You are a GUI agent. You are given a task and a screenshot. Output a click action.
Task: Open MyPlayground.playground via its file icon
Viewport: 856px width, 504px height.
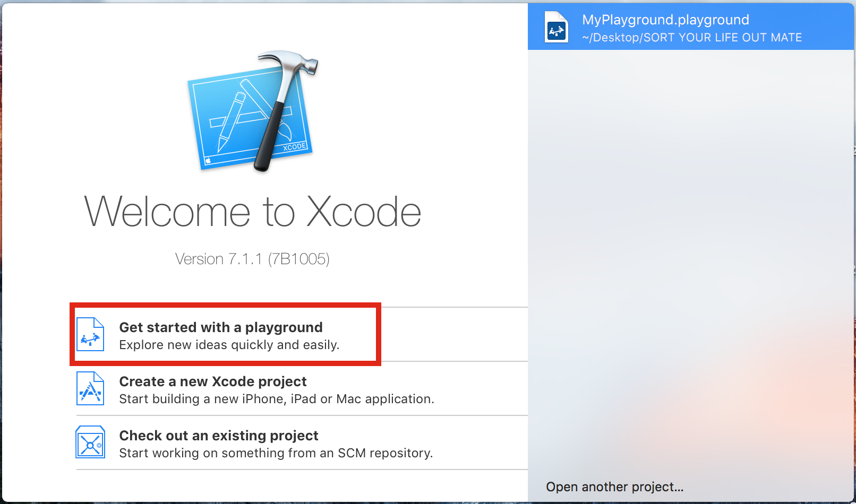pyautogui.click(x=555, y=27)
